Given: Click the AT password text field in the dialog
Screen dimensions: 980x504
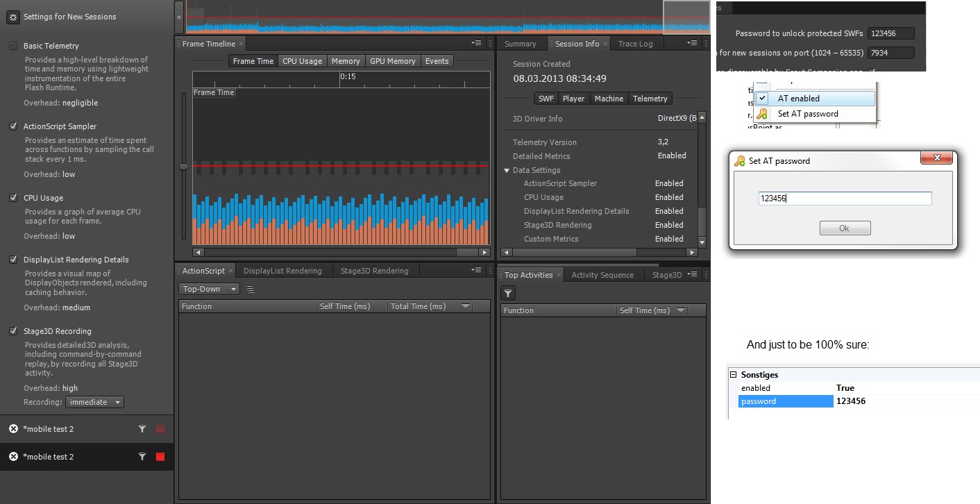Looking at the screenshot, I should (845, 199).
